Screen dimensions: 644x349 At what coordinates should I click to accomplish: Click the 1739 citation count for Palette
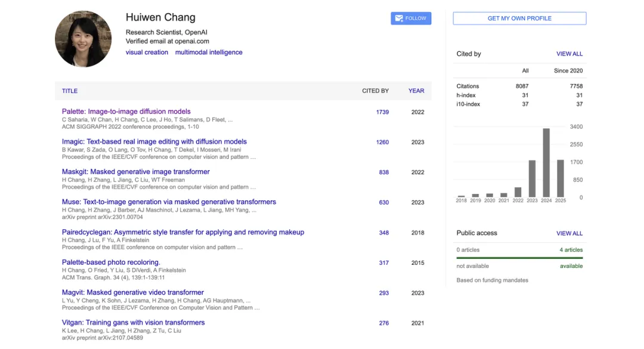coord(382,112)
